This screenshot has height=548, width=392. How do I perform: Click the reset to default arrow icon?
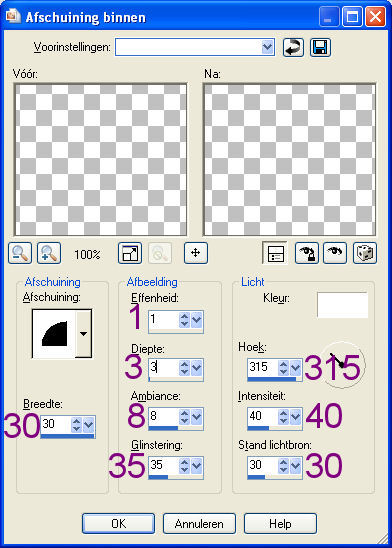[293, 47]
